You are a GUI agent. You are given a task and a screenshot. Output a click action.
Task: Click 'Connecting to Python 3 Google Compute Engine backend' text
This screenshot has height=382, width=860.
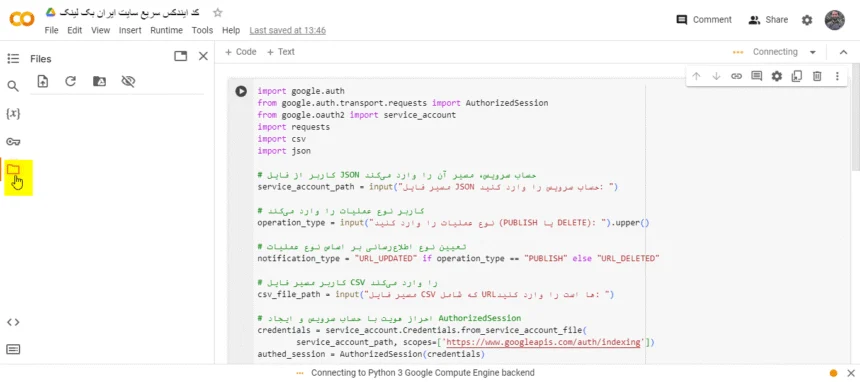(423, 373)
